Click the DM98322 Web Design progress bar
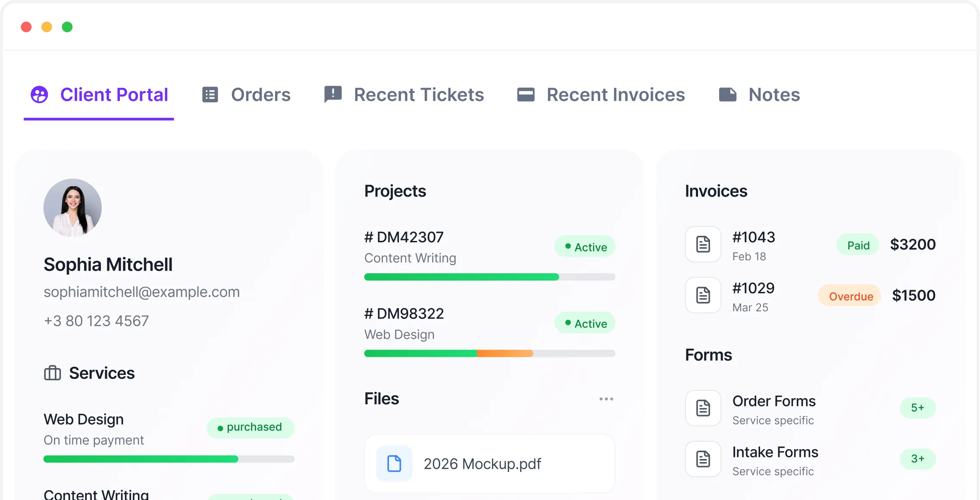Screen dimensions: 980x500 pyautogui.click(x=489, y=353)
